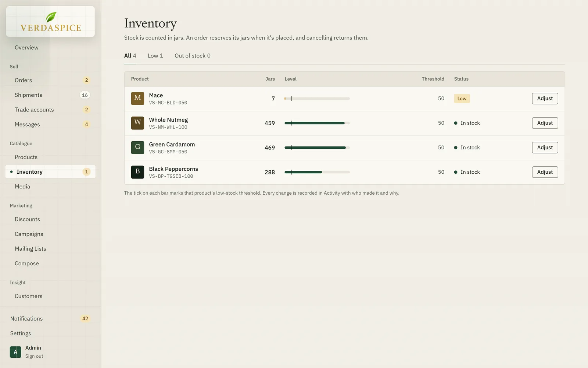588x368 pixels.
Task: Click the Sign out link
Action: [x=34, y=356]
